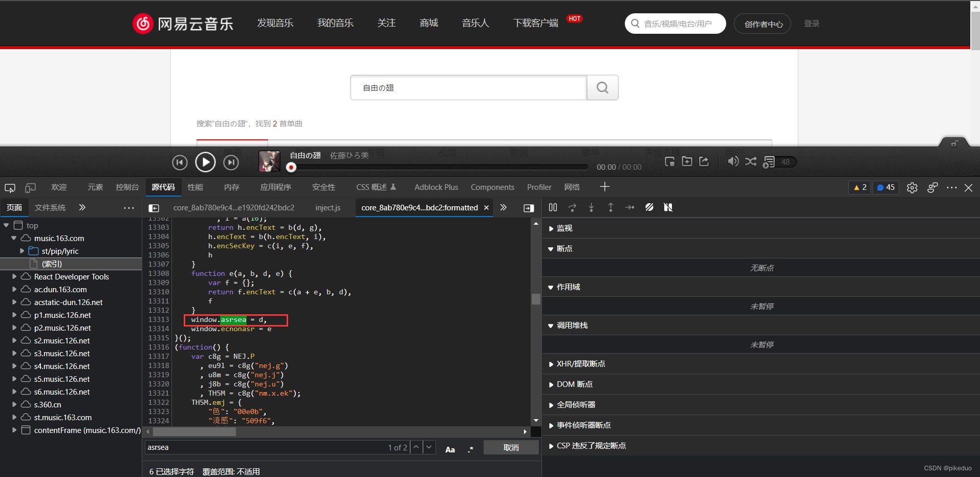980x477 pixels.
Task: Toggle deactivate breakpoints icon
Action: [x=649, y=207]
